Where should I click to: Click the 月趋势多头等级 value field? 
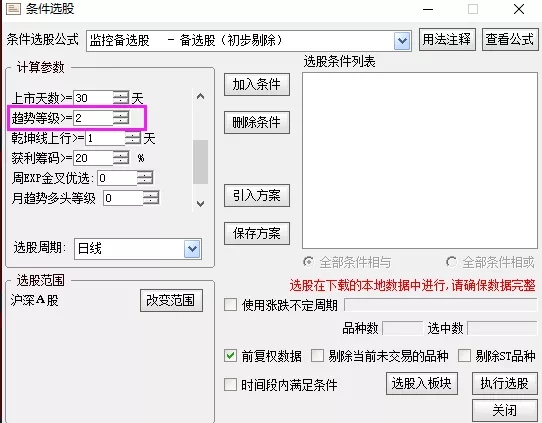click(123, 198)
